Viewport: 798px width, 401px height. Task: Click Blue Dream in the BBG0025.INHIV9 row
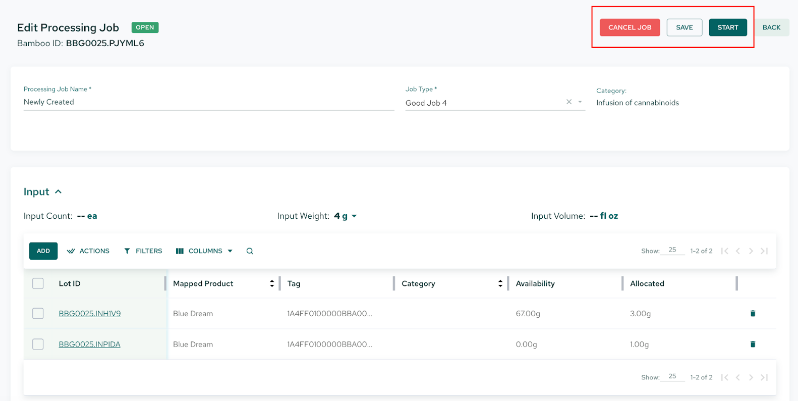193,313
